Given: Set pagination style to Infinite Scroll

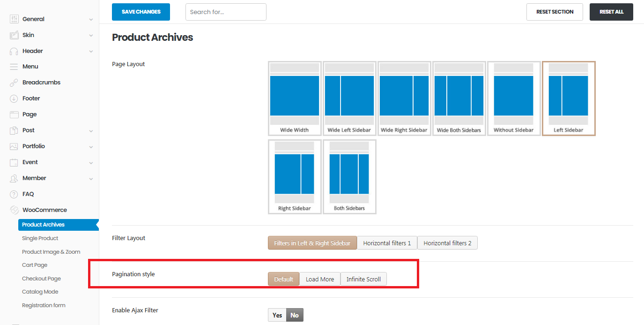Looking at the screenshot, I should (363, 279).
